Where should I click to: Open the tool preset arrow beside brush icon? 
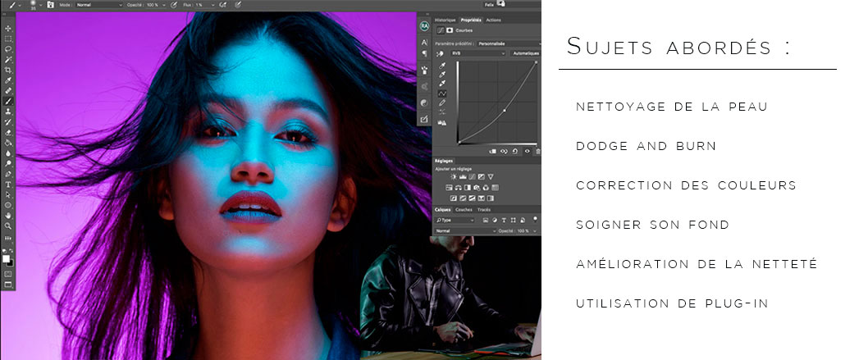pos(20,5)
